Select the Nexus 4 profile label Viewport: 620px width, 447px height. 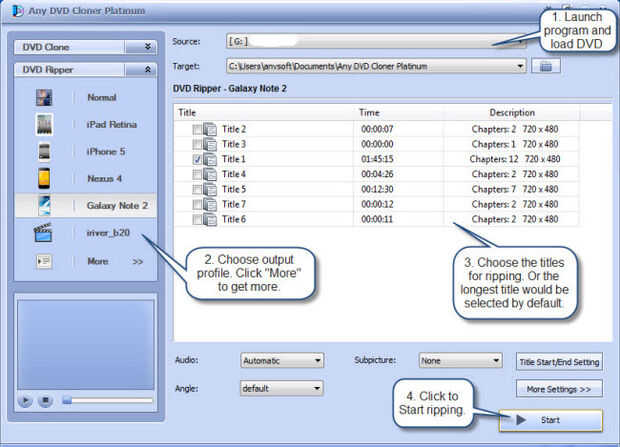click(104, 179)
